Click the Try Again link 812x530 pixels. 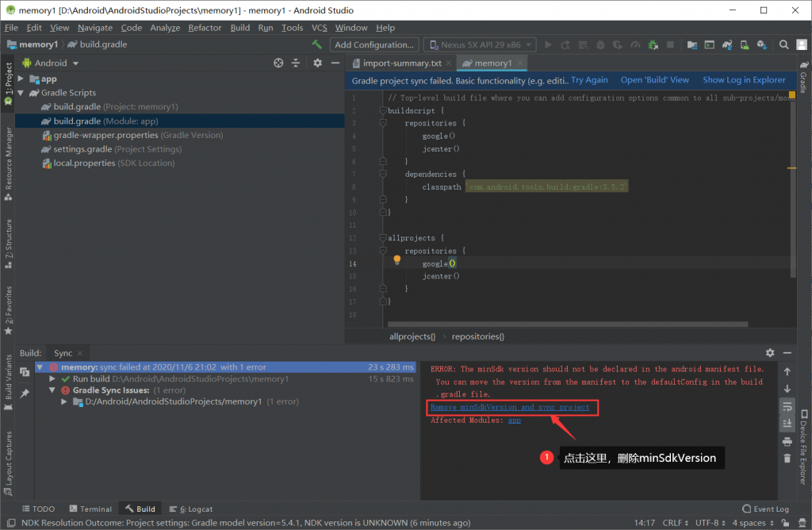[589, 80]
